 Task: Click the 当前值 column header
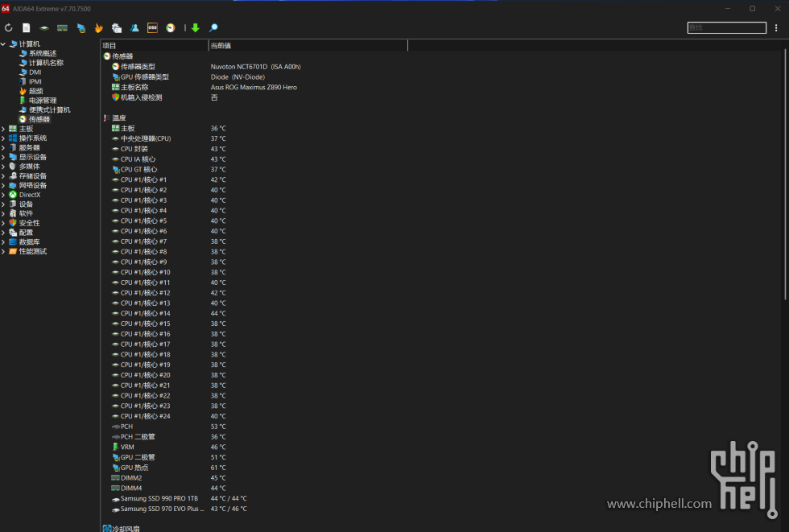(x=308, y=45)
